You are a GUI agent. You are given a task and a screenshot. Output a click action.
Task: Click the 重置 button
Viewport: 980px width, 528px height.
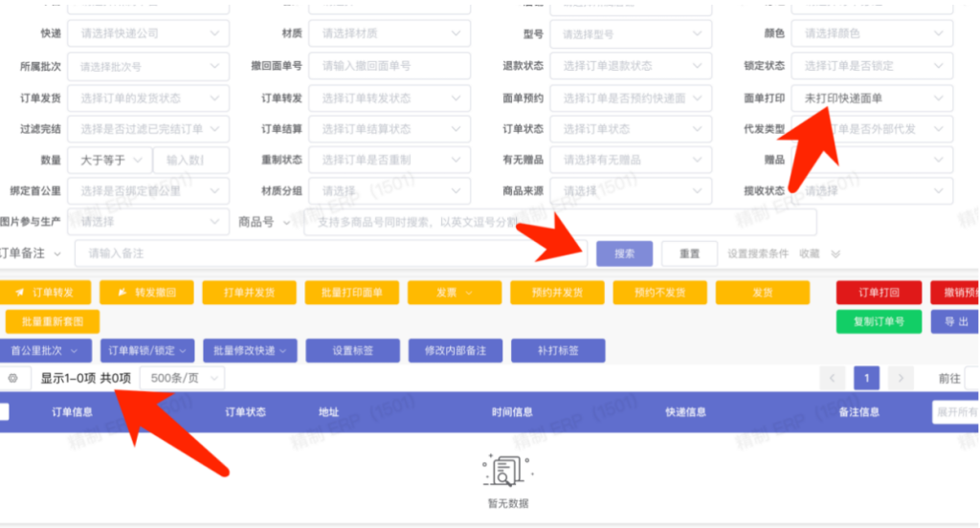pyautogui.click(x=689, y=253)
